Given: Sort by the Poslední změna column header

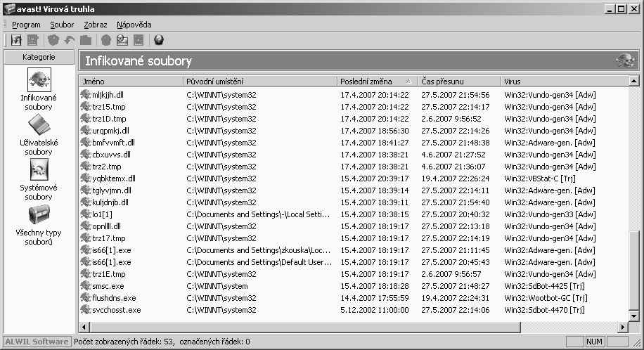Looking at the screenshot, I should pyautogui.click(x=378, y=82).
